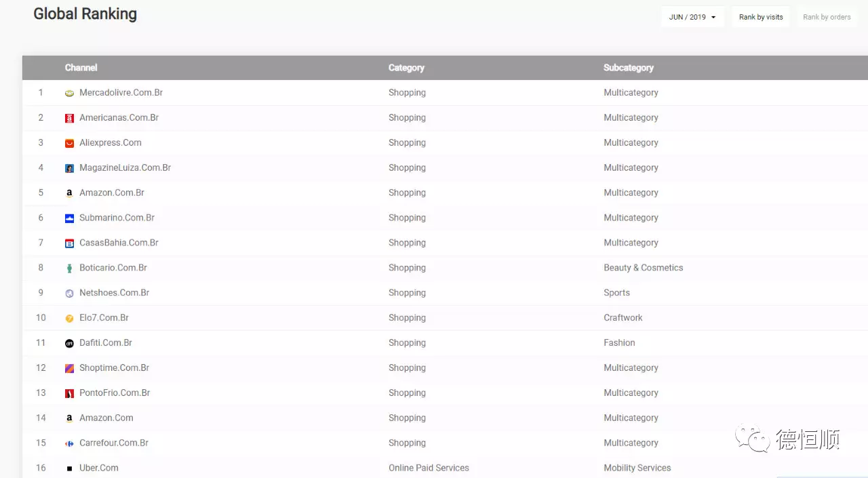Click the Netshoes.Com.Br favicon icon
Image resolution: width=868 pixels, height=478 pixels.
(x=69, y=294)
